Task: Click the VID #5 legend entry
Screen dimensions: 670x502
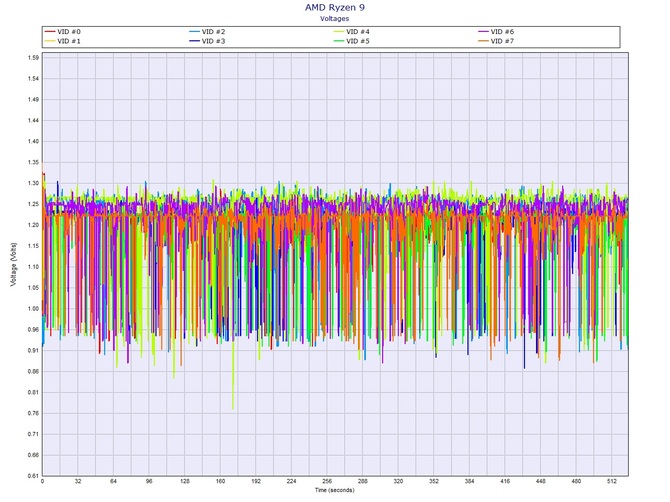Action: tap(352, 41)
